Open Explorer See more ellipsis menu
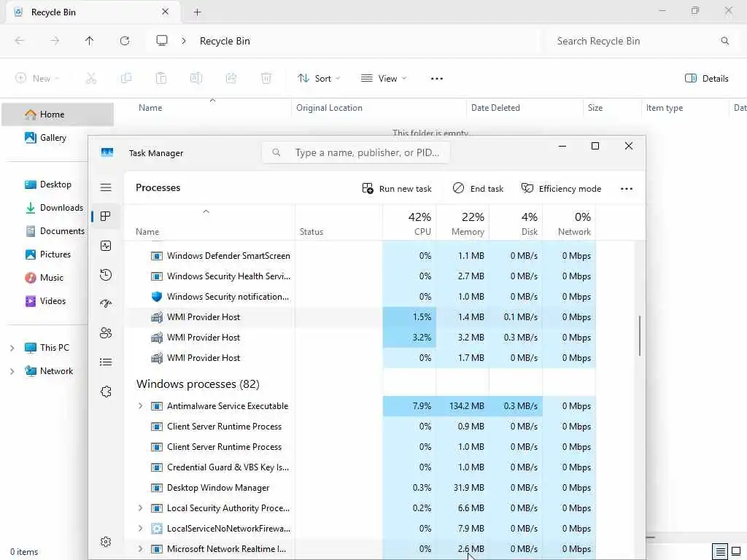 point(437,79)
